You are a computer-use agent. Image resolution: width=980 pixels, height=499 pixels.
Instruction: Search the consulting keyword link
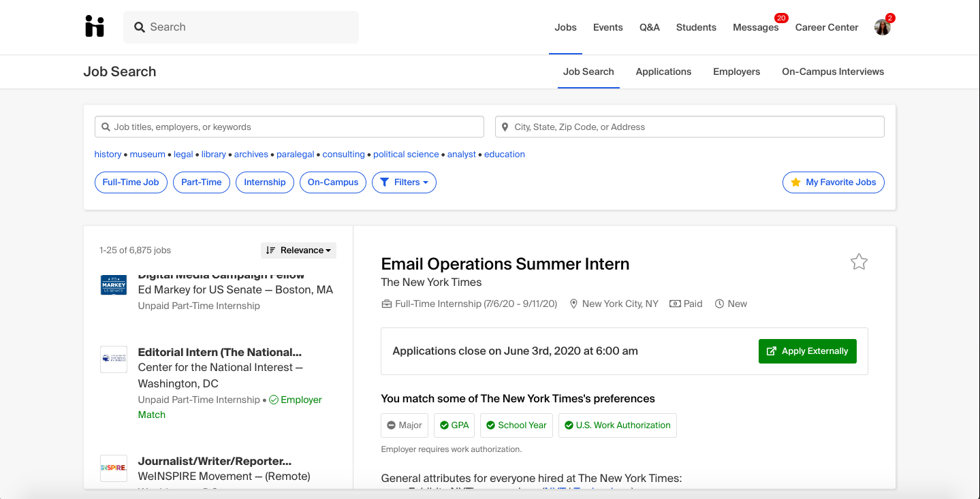[x=344, y=155]
